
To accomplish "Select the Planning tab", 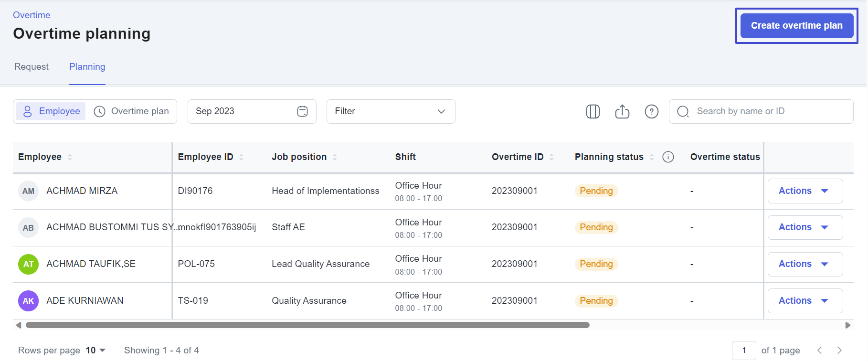I will (87, 67).
